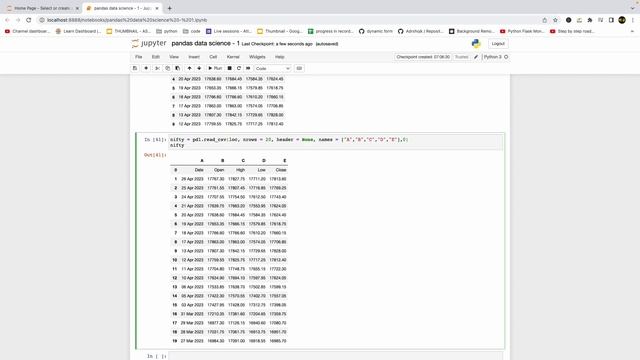The height and width of the screenshot is (360, 640).
Task: Open the View menu
Action: click(x=174, y=57)
